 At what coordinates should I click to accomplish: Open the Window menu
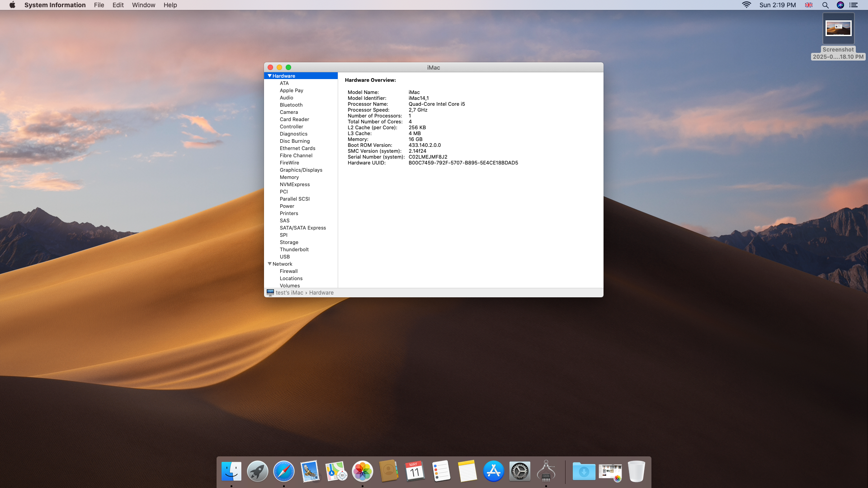coord(143,5)
